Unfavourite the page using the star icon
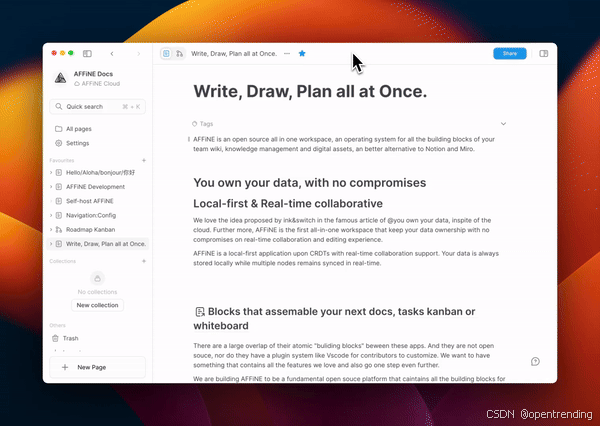The width and height of the screenshot is (600, 426). tap(302, 54)
